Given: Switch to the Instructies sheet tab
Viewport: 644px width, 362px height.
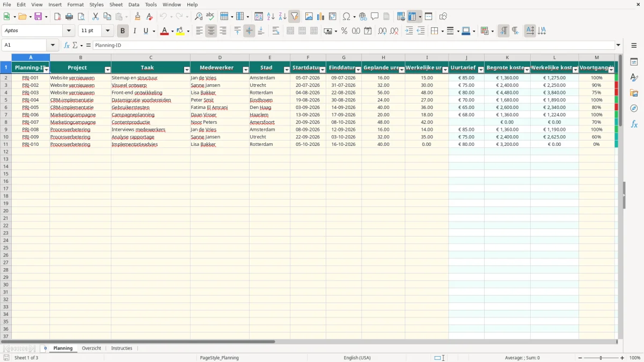Looking at the screenshot, I should [x=122, y=348].
